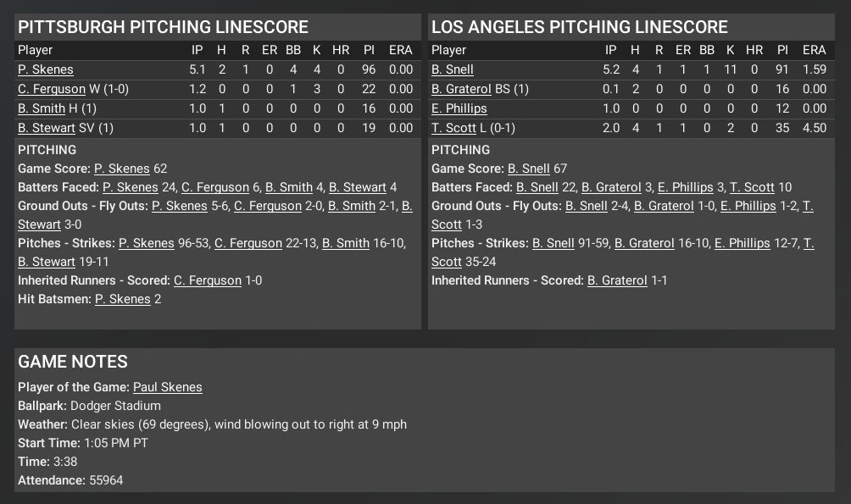Screen dimensions: 851x504
Task: Open T. Scott in Los Angeles table row
Action: 453,128
